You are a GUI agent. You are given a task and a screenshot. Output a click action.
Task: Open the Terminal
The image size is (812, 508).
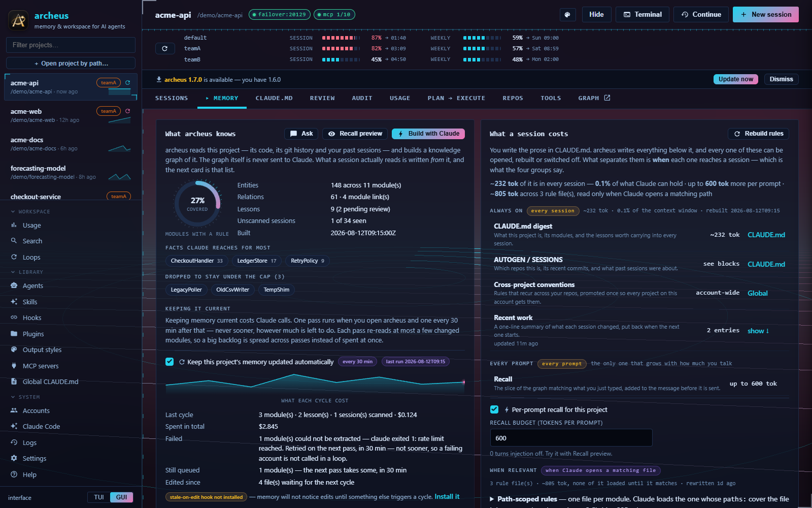642,15
